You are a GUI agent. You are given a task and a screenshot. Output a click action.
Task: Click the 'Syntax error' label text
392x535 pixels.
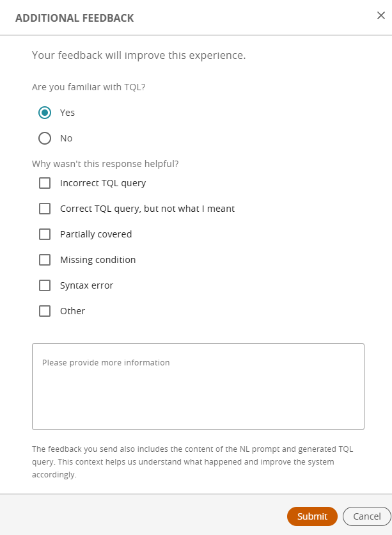pos(86,285)
